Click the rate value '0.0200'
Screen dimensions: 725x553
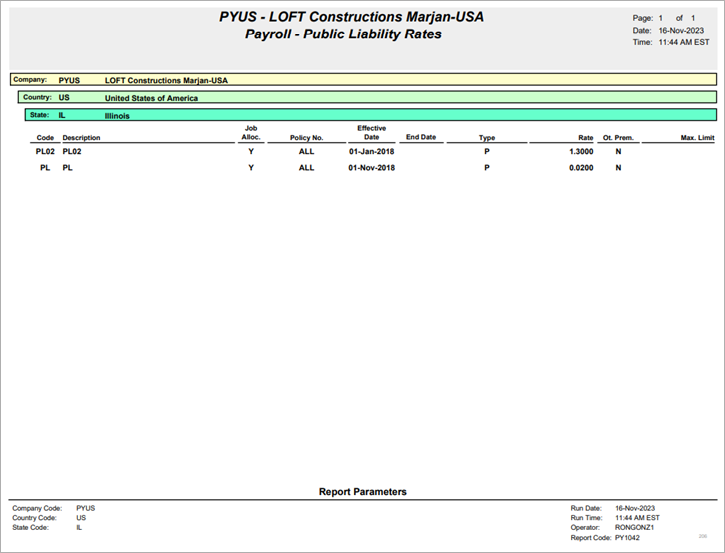click(581, 168)
